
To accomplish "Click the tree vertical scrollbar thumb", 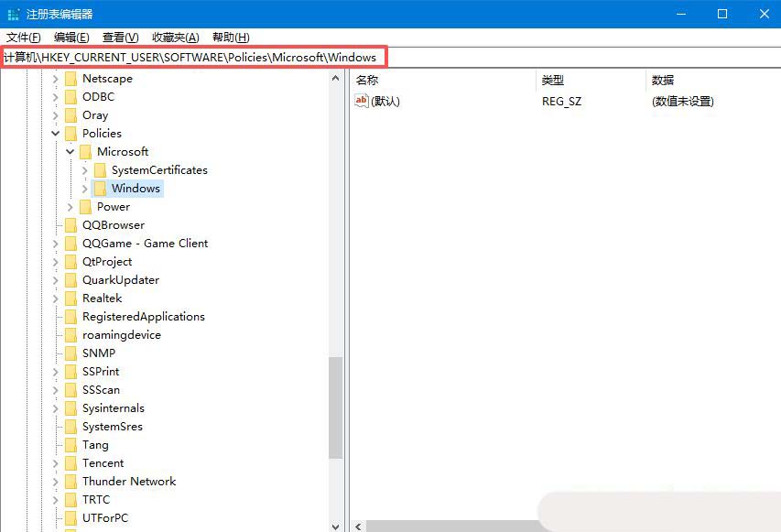I will (x=335, y=407).
